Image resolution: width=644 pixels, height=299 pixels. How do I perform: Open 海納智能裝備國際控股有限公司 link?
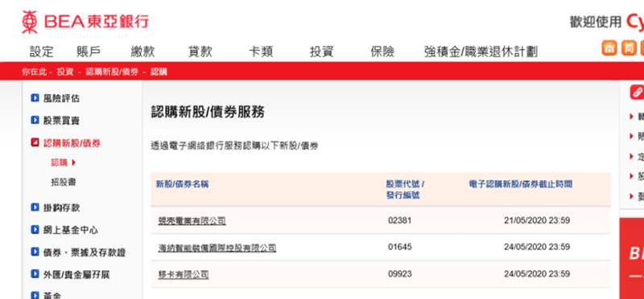coord(217,248)
